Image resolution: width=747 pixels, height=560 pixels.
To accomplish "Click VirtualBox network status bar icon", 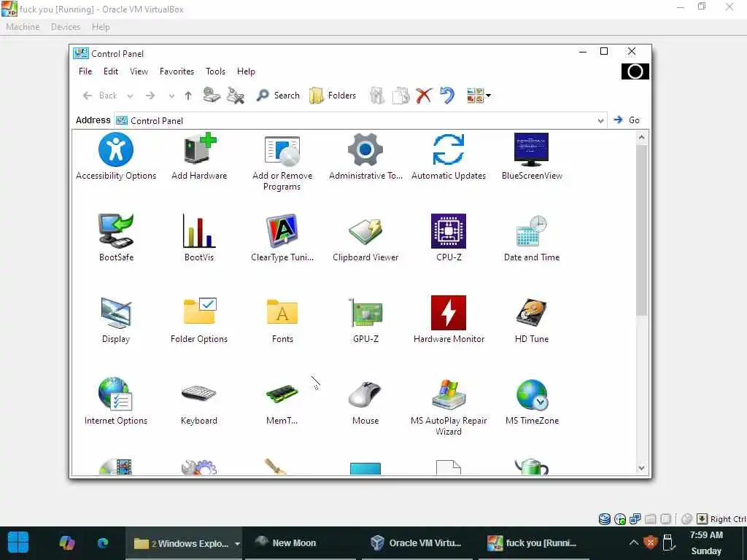I will point(635,519).
